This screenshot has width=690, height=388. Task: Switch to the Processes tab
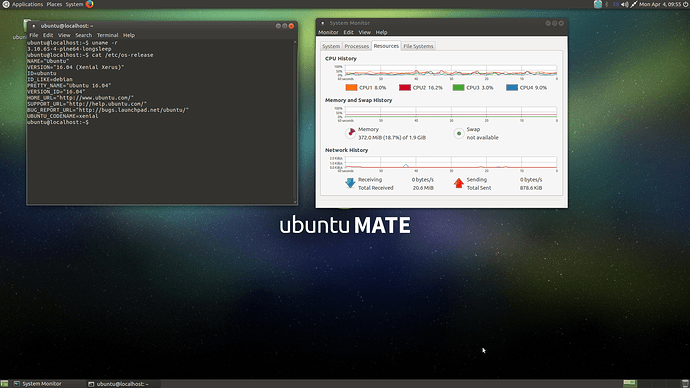(x=356, y=46)
